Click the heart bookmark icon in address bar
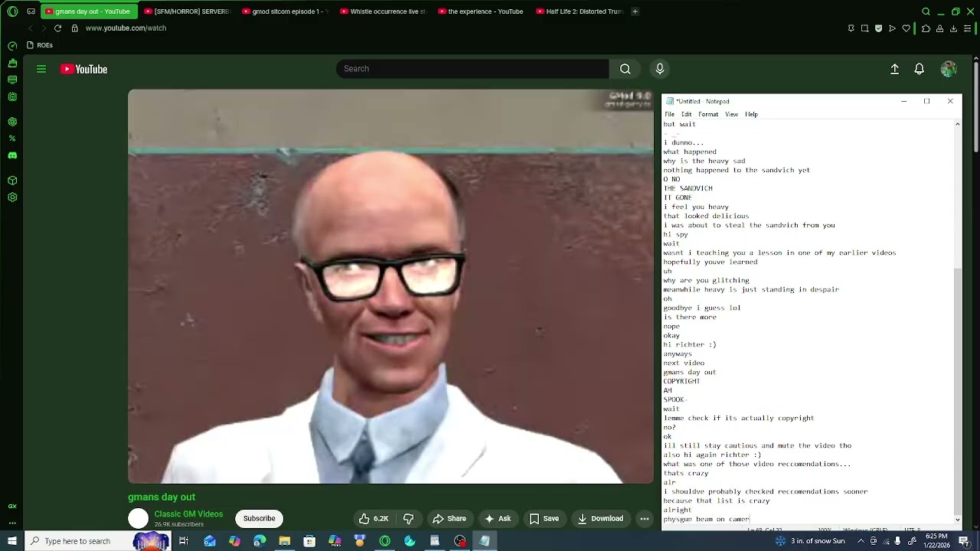 click(906, 28)
